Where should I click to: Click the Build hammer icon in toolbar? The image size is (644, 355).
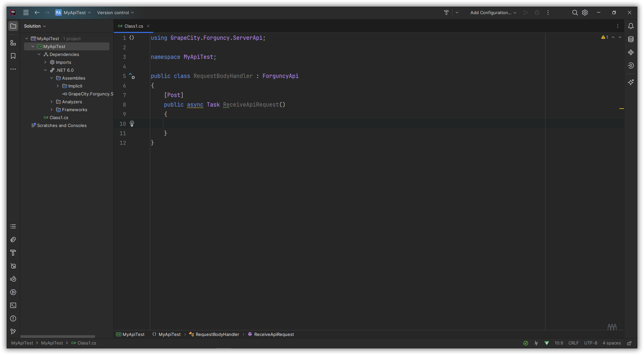point(446,13)
